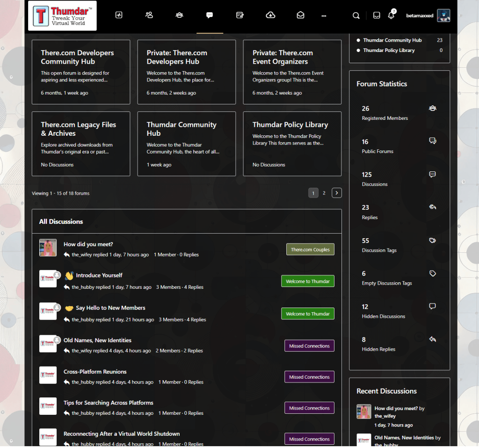Click reply arrow icon under 'Say Hello to New Members'

coord(66,320)
